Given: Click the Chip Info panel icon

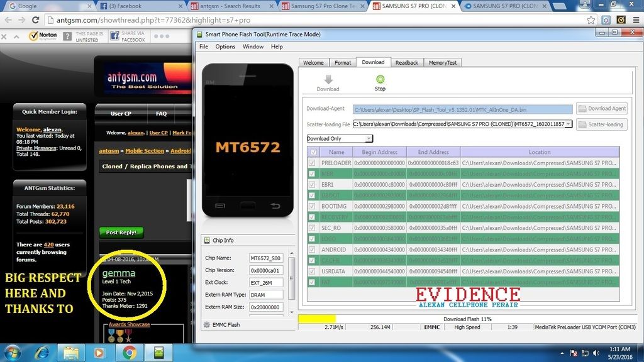Looking at the screenshot, I should pos(207,241).
